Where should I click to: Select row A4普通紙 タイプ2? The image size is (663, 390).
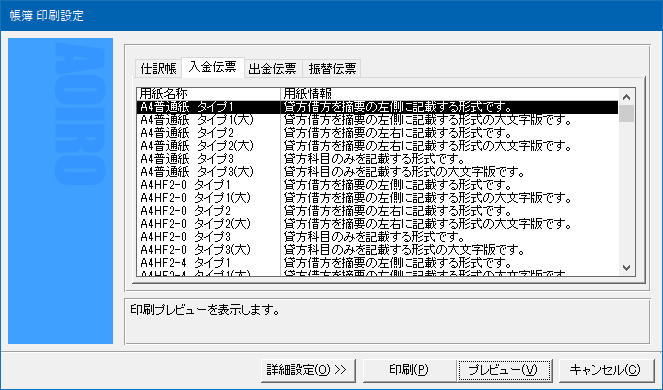(x=377, y=133)
